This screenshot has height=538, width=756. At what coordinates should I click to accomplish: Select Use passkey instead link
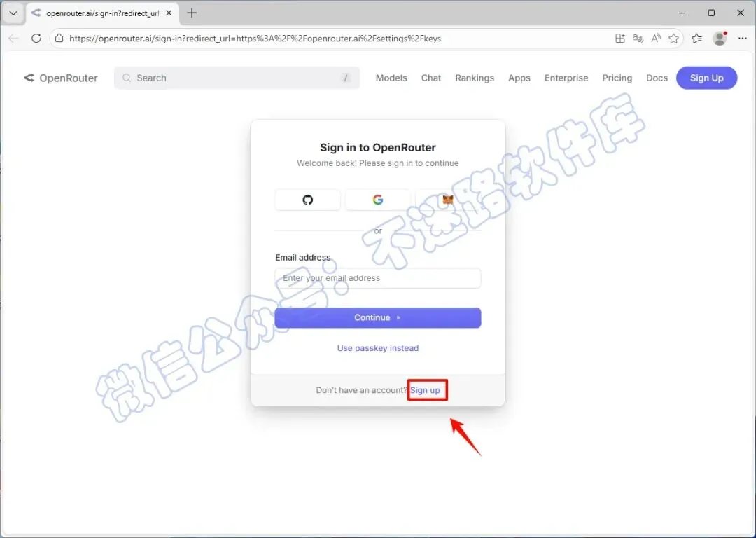[x=378, y=348]
